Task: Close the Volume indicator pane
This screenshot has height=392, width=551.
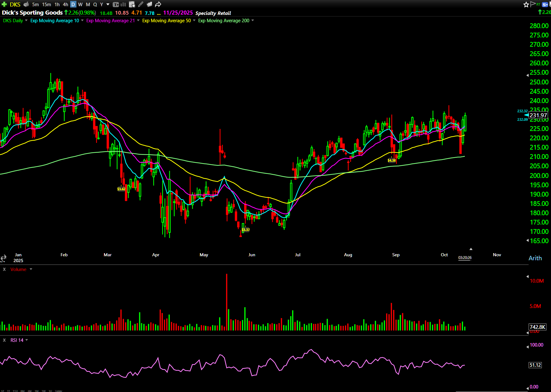Action: [4, 269]
